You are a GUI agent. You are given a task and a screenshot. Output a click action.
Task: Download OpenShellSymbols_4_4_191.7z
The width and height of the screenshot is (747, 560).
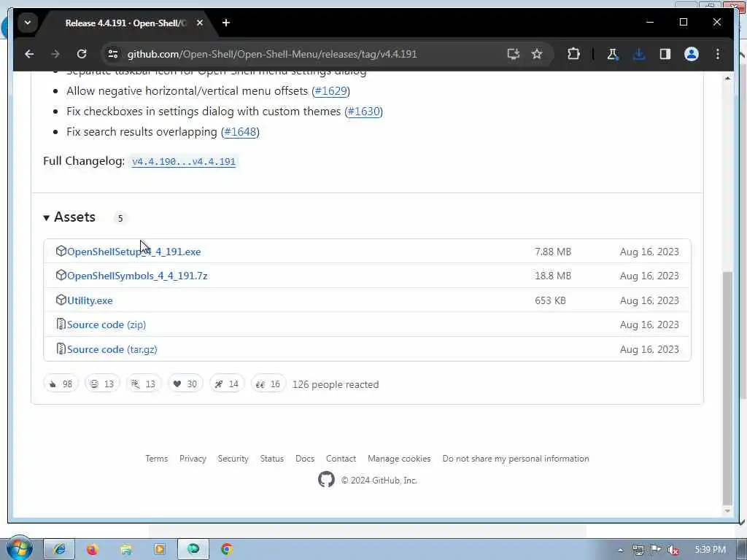[137, 276]
